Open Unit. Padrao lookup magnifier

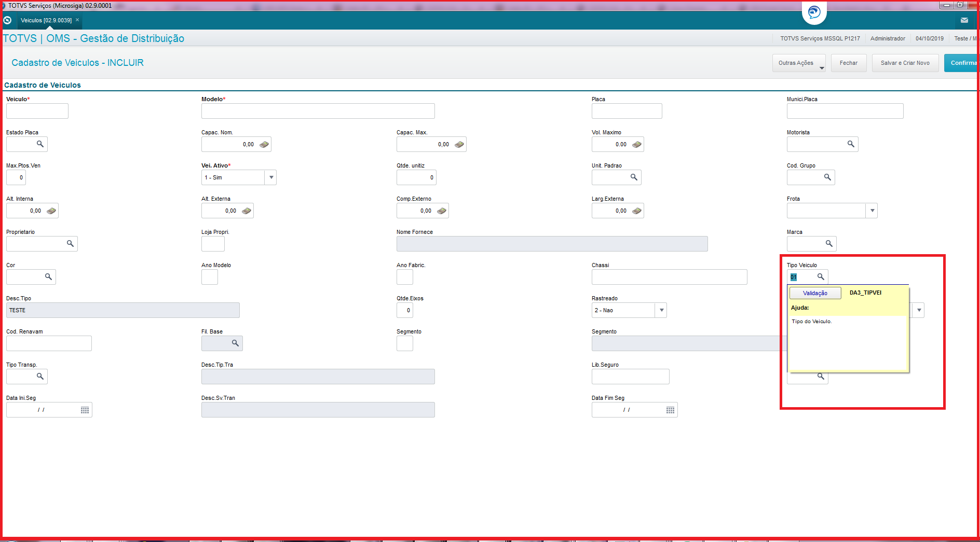[x=634, y=177]
